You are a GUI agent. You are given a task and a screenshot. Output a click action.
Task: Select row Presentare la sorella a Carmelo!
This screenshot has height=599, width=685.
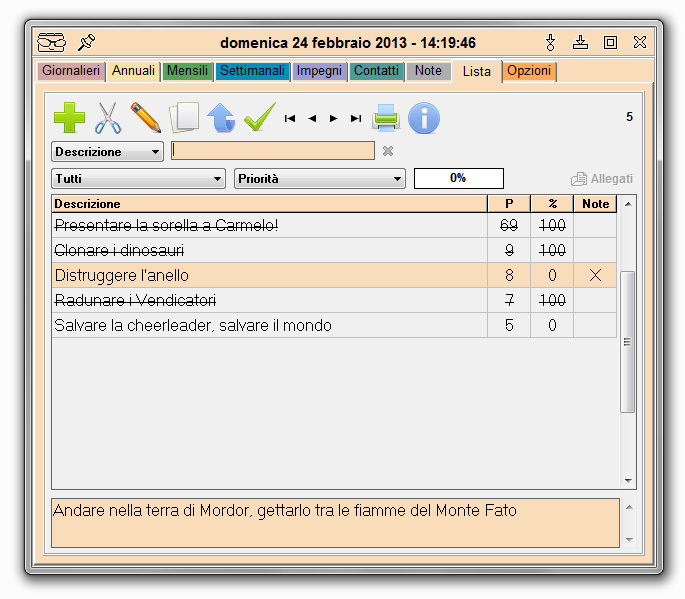[x=334, y=225]
